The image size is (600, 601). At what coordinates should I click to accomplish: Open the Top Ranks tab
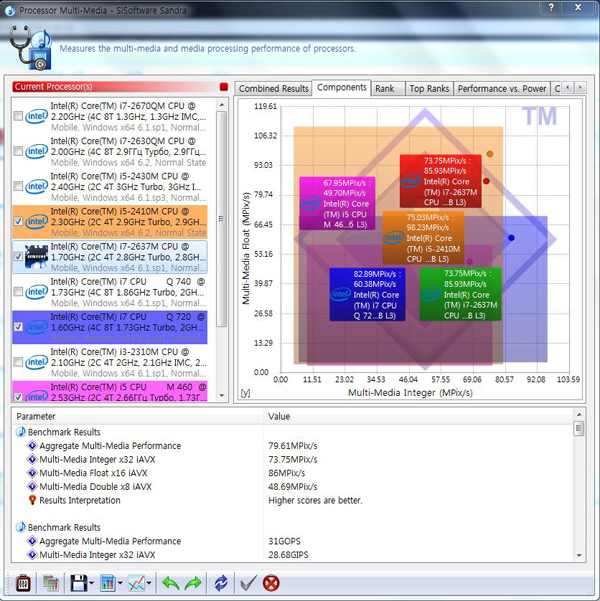[x=429, y=89]
